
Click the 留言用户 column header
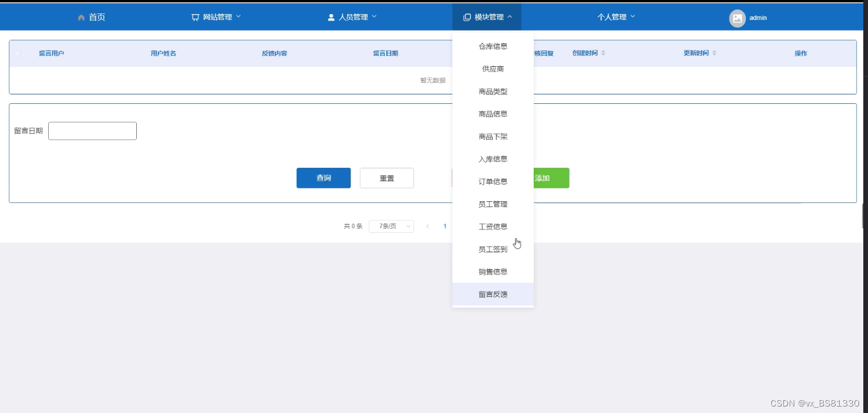[52, 53]
